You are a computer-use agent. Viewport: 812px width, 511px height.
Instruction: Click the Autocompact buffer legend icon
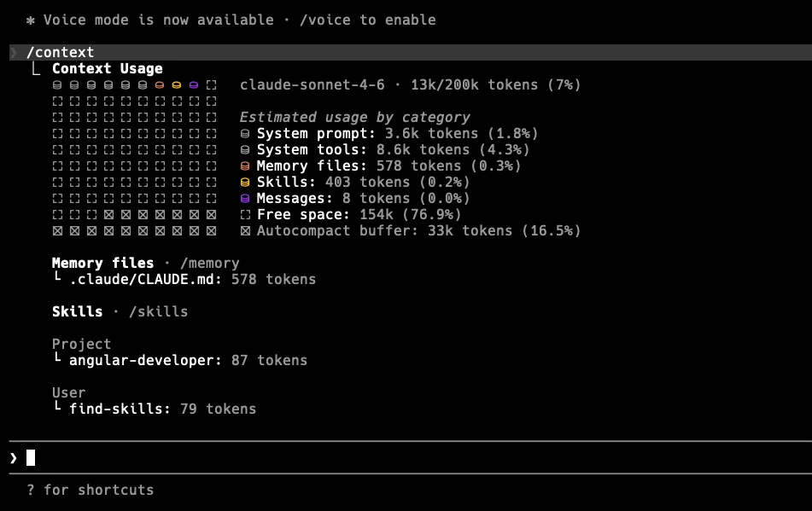point(245,231)
